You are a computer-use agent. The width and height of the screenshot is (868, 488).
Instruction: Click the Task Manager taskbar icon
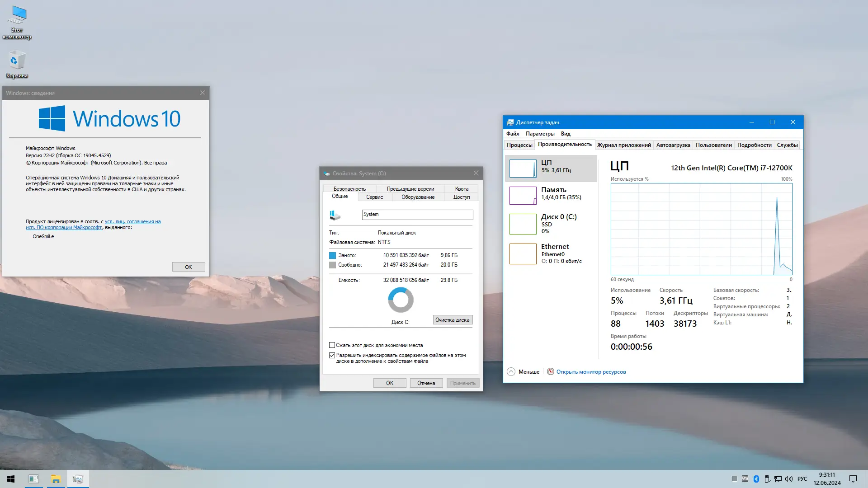(x=78, y=479)
